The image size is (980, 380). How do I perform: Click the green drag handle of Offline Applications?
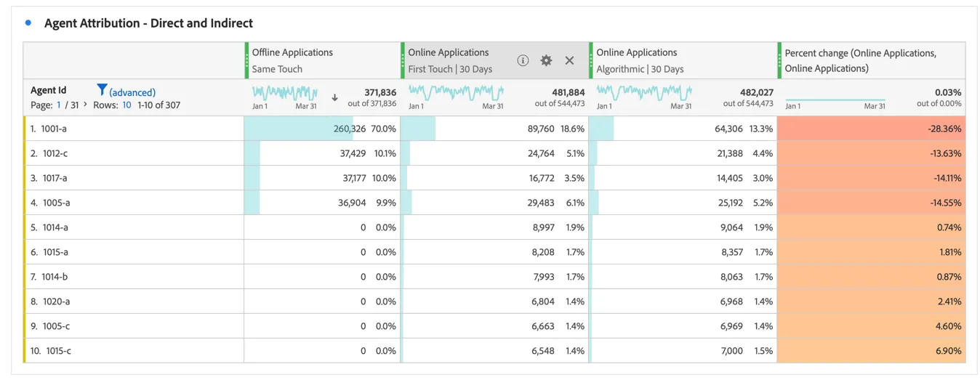[x=246, y=60]
